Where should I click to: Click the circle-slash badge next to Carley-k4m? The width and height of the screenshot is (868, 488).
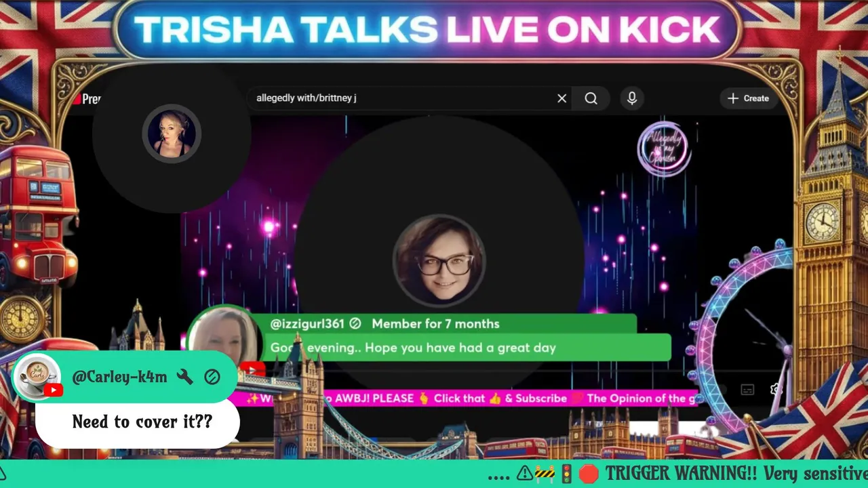click(212, 377)
